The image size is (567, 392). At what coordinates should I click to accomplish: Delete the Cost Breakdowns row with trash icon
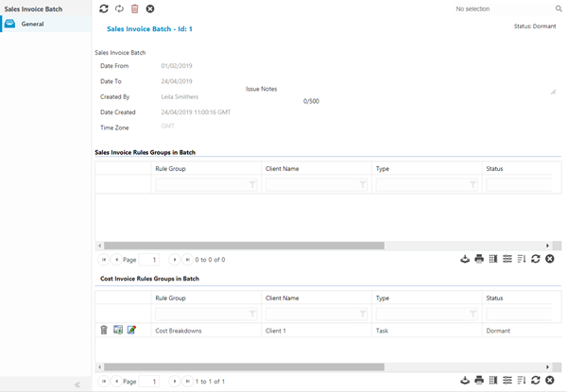(104, 330)
